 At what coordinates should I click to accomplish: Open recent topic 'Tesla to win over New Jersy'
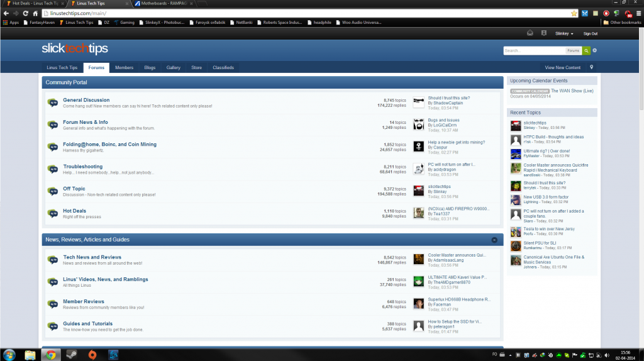[549, 229]
